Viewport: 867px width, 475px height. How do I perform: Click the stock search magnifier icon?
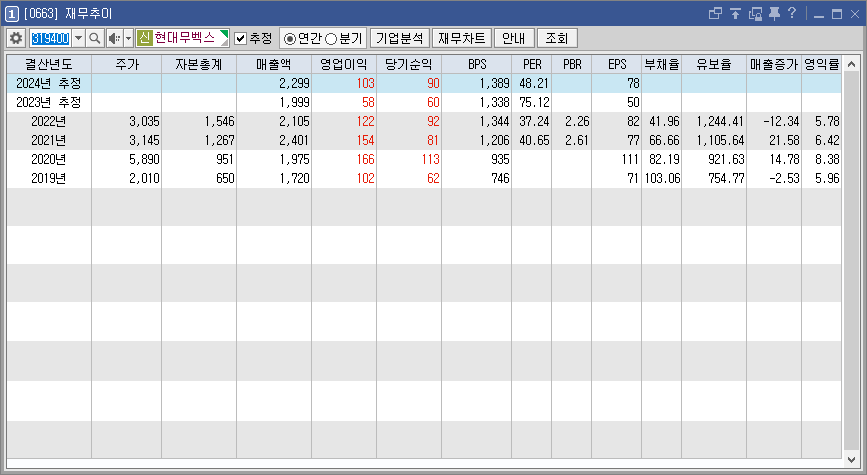[x=95, y=38]
